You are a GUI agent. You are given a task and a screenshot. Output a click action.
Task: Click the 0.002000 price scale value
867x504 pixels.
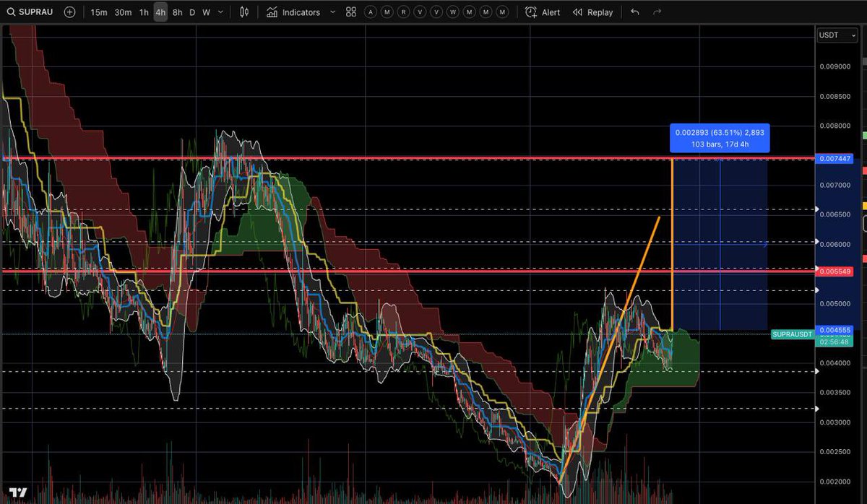coord(834,481)
